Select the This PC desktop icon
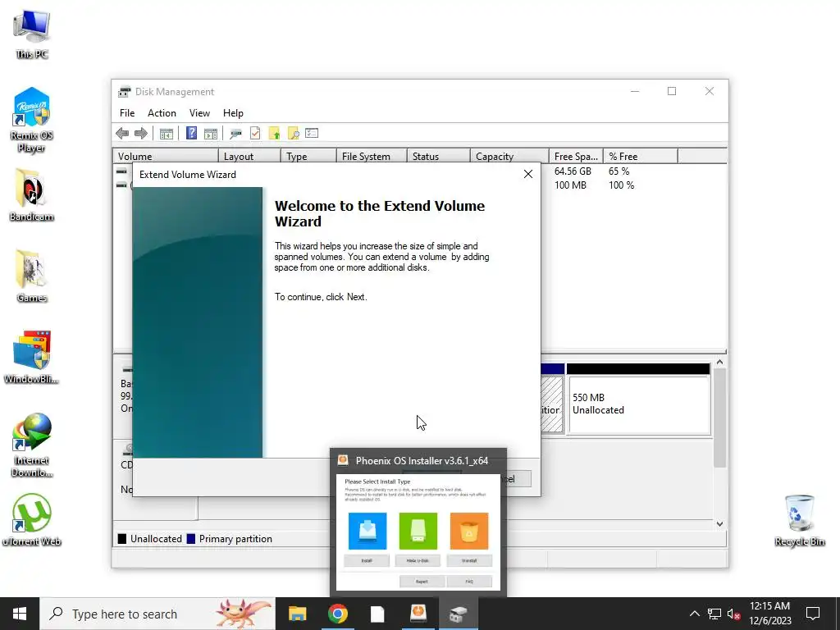 [32, 34]
